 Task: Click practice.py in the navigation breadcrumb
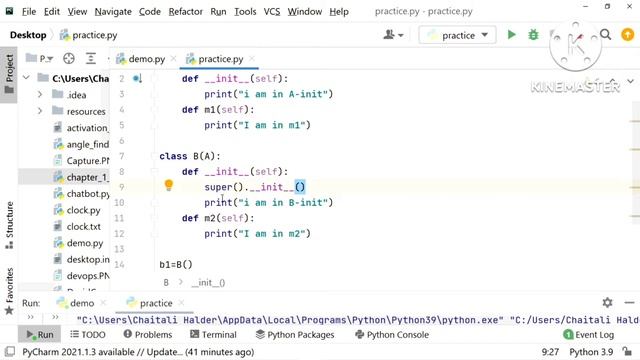(89, 35)
